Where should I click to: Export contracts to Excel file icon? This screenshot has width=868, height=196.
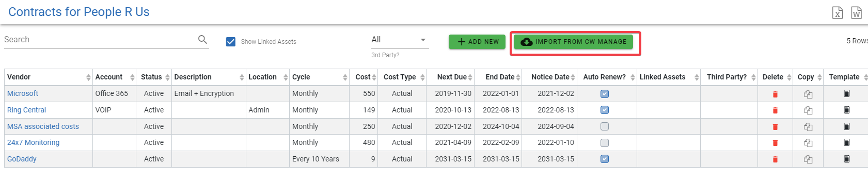(838, 12)
